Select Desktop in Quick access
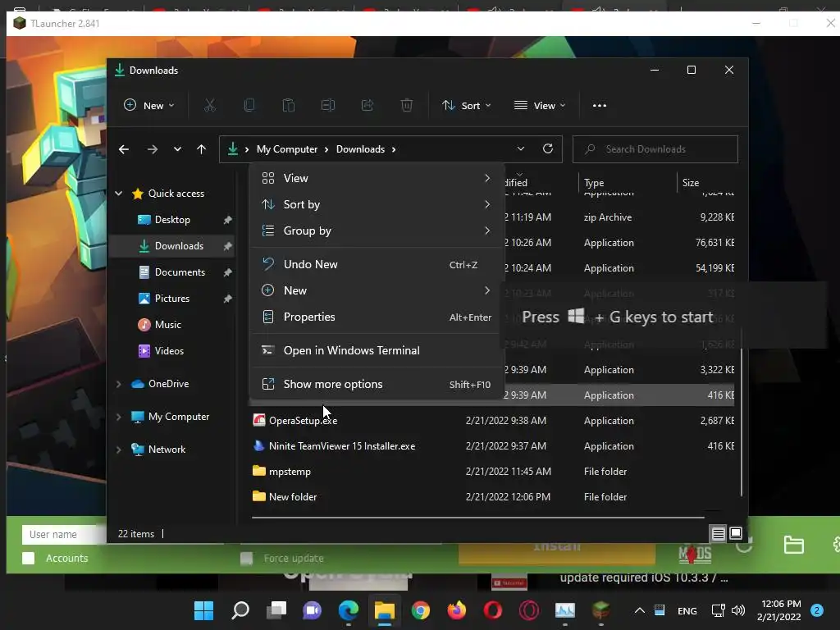 coord(172,220)
